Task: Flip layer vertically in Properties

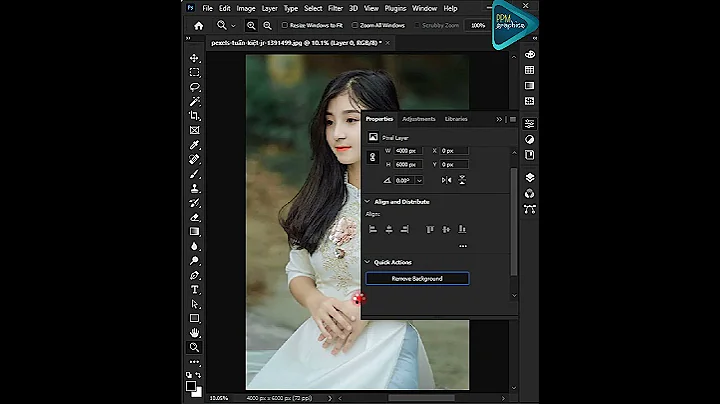Action: pos(462,180)
